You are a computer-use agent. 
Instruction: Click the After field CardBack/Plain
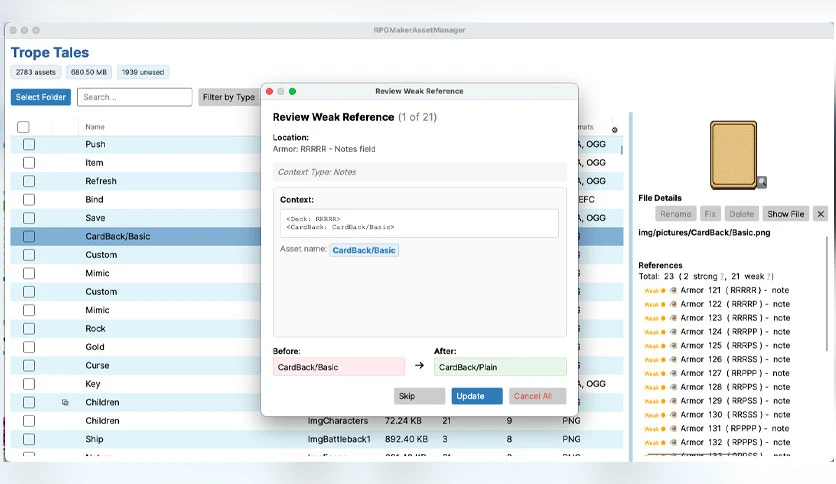500,367
